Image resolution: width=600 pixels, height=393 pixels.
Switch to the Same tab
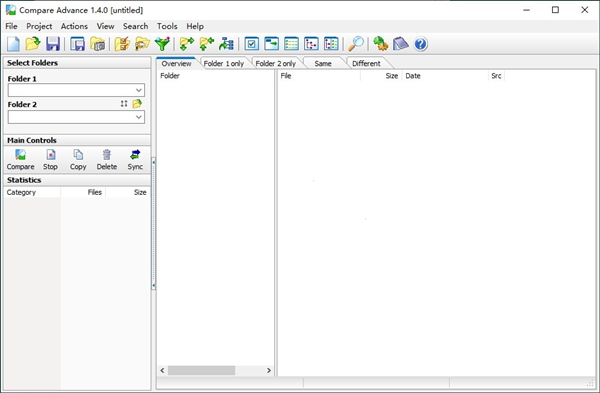point(323,64)
